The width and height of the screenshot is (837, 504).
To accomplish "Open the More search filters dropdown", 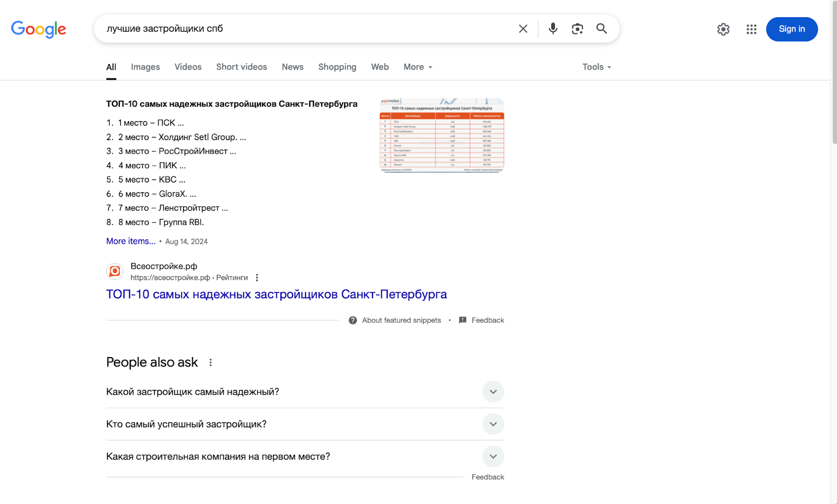I will tap(417, 67).
